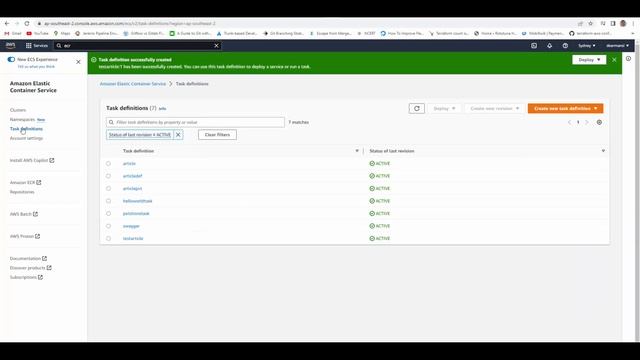The height and width of the screenshot is (360, 640).
Task: Open the table preferences gear
Action: click(599, 122)
